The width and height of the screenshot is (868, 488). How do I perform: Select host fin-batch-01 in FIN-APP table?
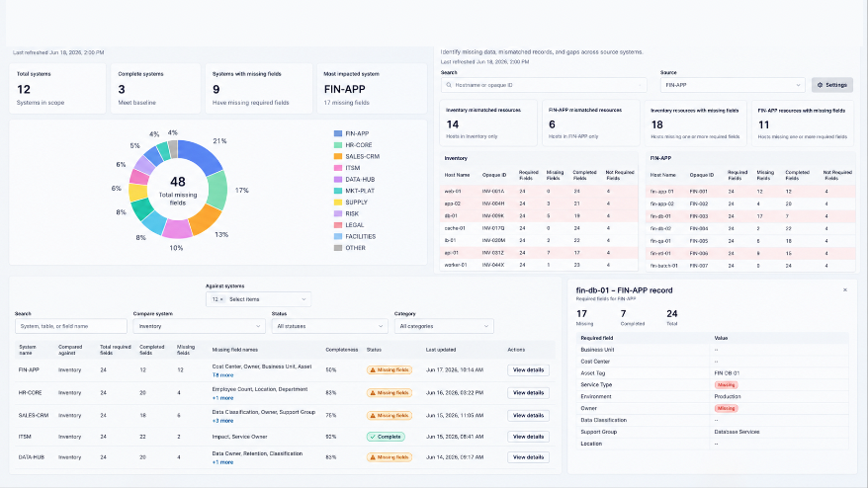pos(663,266)
